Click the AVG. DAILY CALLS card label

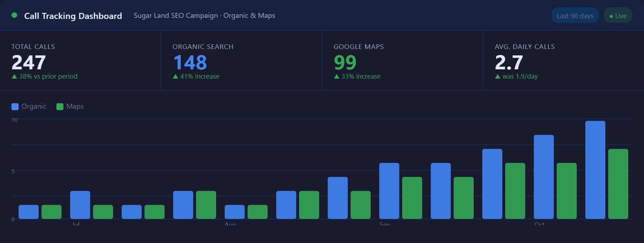pos(525,47)
